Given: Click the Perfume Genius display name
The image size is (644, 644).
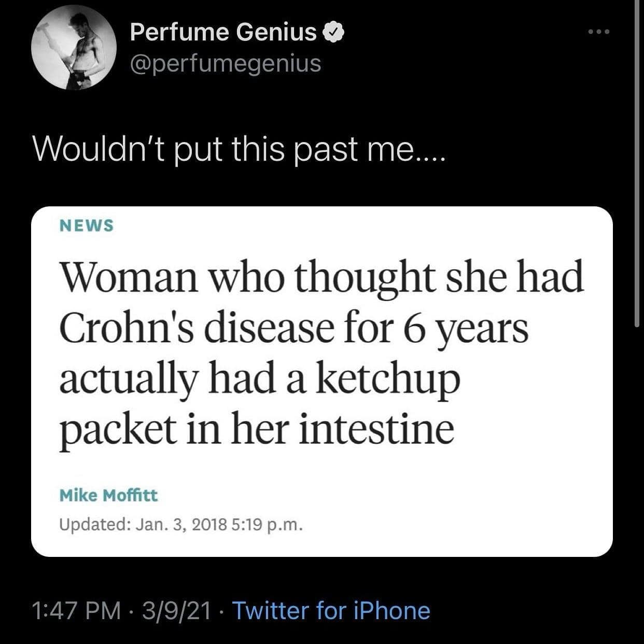Looking at the screenshot, I should coord(223,32).
